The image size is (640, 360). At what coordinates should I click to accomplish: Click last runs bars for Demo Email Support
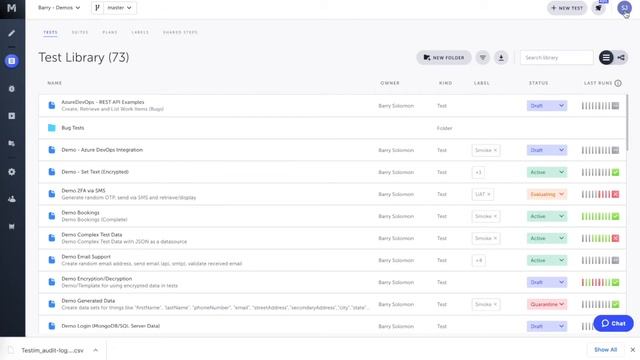tap(596, 260)
